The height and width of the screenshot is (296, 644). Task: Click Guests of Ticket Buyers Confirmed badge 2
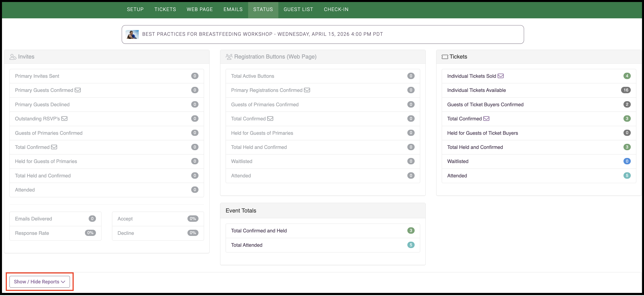(x=627, y=104)
